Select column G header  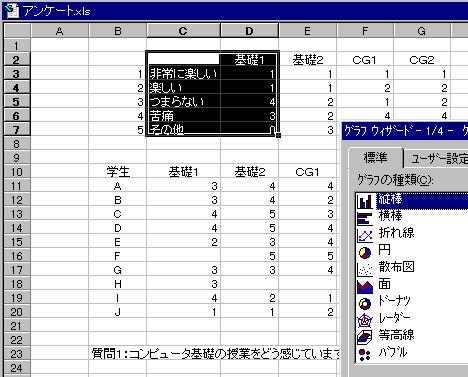[422, 31]
